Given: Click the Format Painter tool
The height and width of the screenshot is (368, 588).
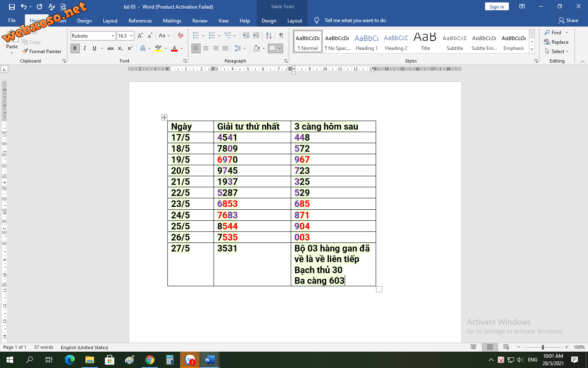Looking at the screenshot, I should tap(42, 52).
